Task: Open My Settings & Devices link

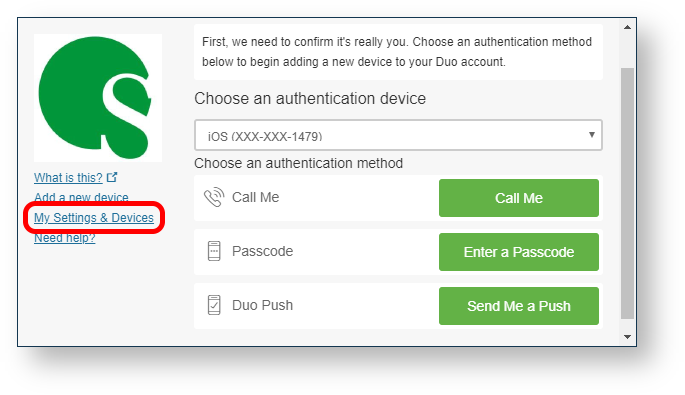Action: pyautogui.click(x=94, y=218)
